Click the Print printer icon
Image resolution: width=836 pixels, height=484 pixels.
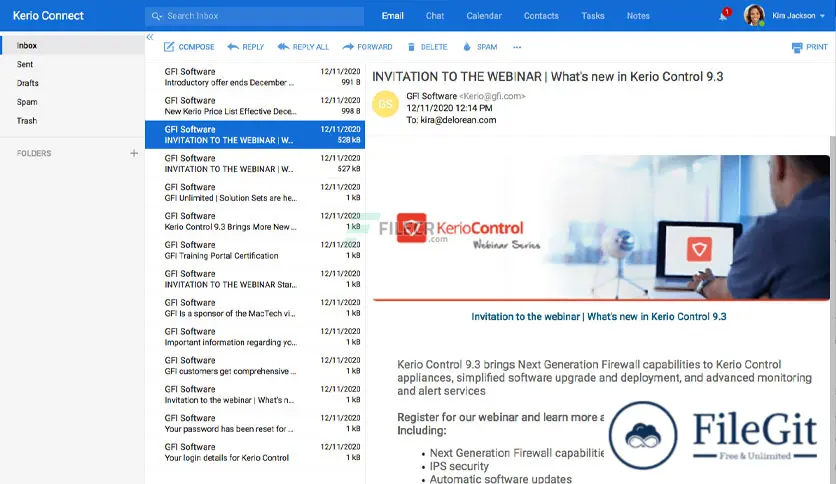point(797,47)
